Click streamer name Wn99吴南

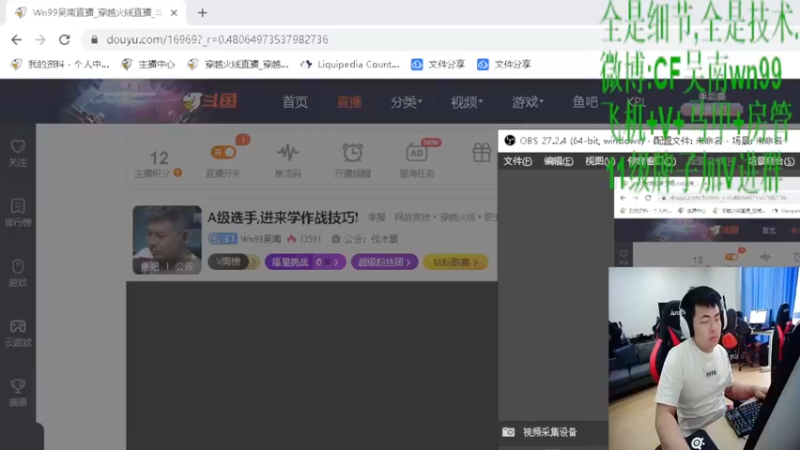tap(261, 239)
